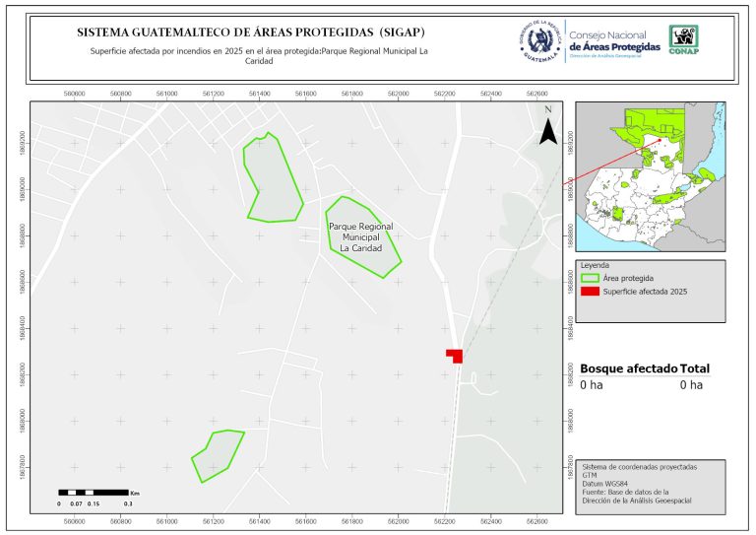
Task: Select the northernmost green protected area polygon
Action: pos(272,178)
